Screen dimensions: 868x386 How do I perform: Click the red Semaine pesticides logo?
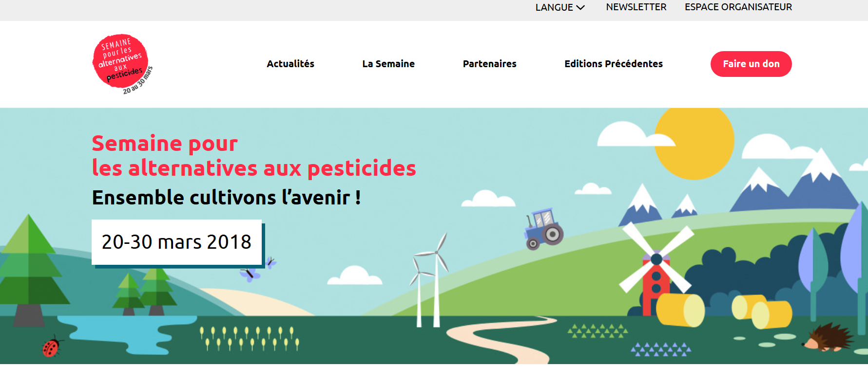122,64
